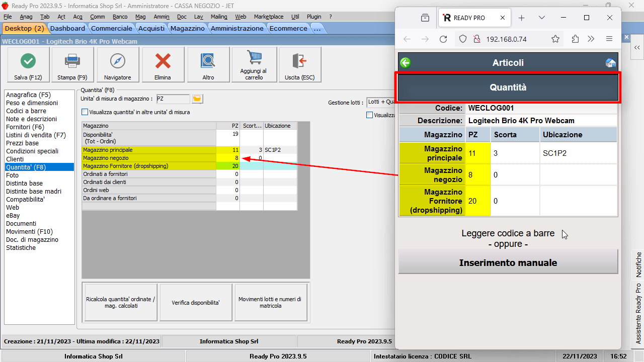Click the browser forward arrow

point(425,39)
